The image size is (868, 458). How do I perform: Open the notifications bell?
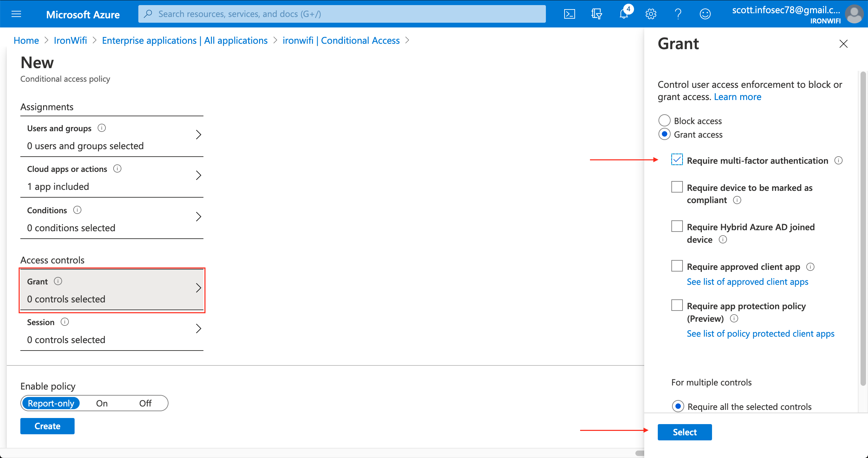(624, 14)
